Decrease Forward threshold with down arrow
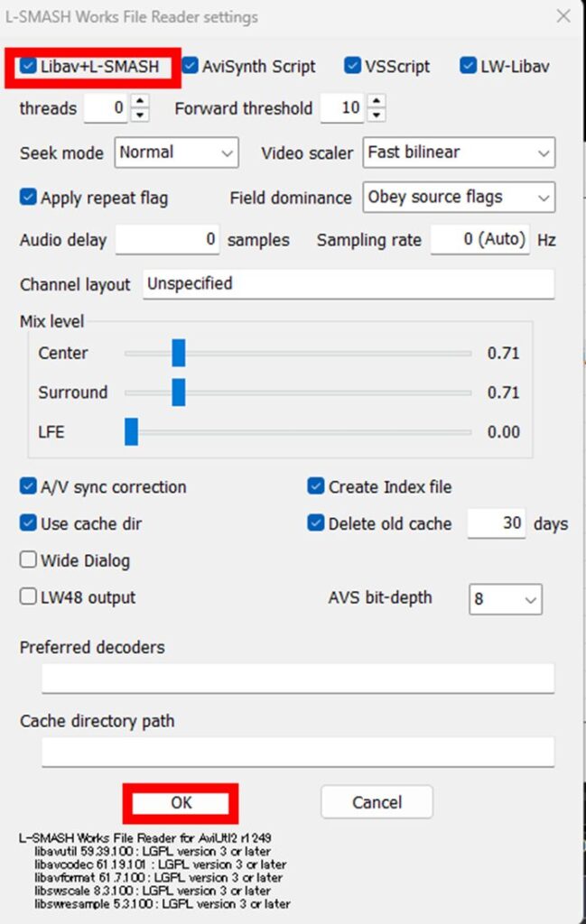Screen dimensions: 586x924 click(x=377, y=115)
